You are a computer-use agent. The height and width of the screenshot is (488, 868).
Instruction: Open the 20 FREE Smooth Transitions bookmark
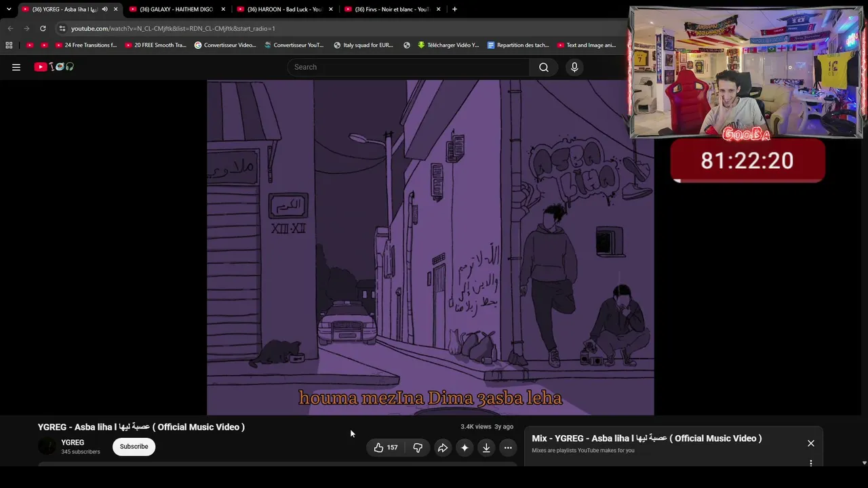[x=156, y=45]
